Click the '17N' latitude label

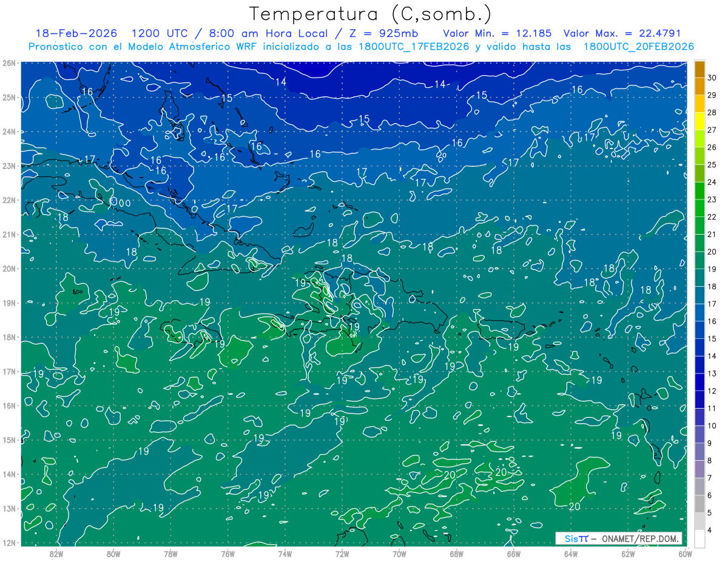click(9, 371)
